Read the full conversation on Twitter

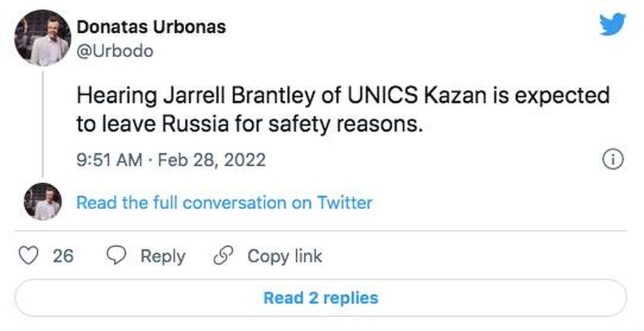224,203
